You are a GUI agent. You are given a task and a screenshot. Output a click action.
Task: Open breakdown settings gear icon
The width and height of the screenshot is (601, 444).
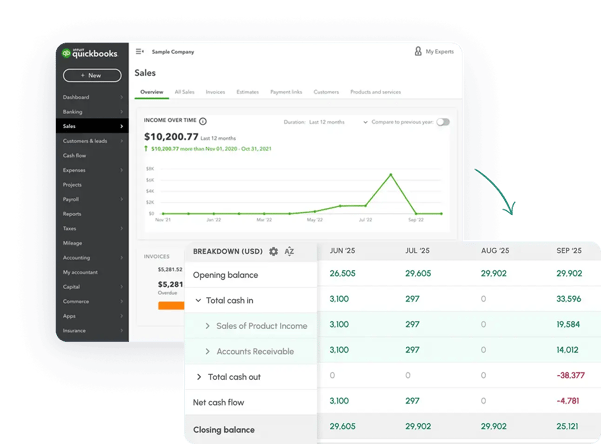tap(273, 252)
